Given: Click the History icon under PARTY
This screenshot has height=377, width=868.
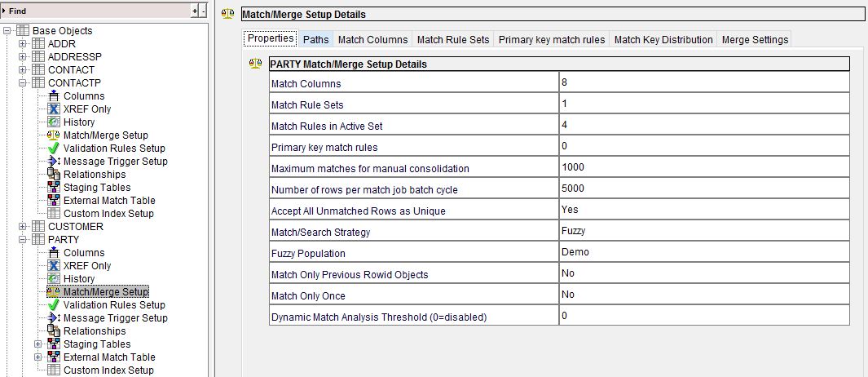Looking at the screenshot, I should (x=54, y=279).
